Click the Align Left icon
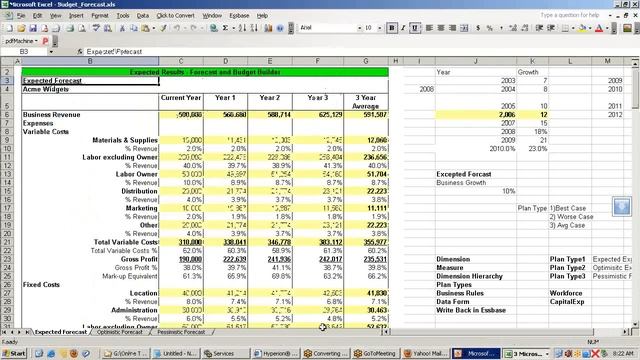This screenshot has width=640, height=360. coord(429,28)
